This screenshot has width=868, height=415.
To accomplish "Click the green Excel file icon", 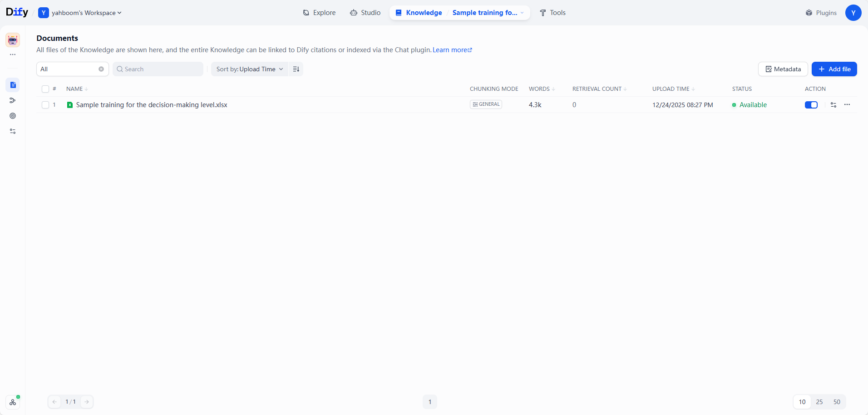I will click(70, 105).
